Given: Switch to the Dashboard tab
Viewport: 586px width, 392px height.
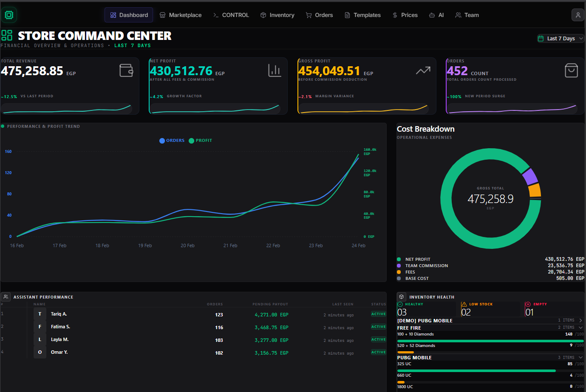Looking at the screenshot, I should [128, 15].
